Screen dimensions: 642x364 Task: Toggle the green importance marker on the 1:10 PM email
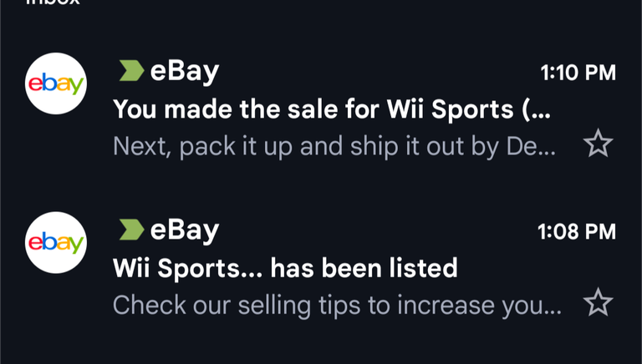130,72
